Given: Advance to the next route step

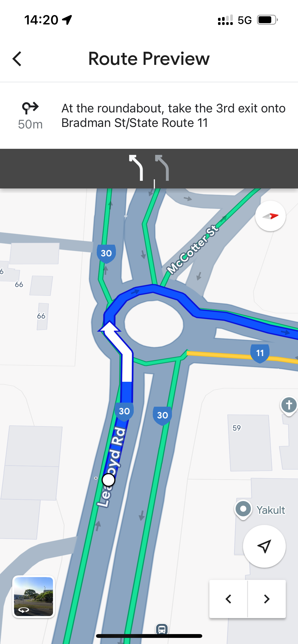Looking at the screenshot, I should [267, 599].
